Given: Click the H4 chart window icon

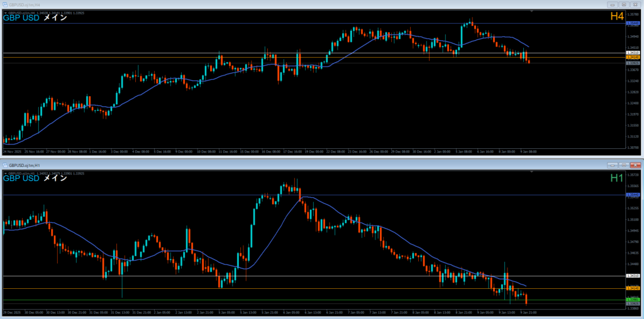Looking at the screenshot, I should pyautogui.click(x=5, y=4).
